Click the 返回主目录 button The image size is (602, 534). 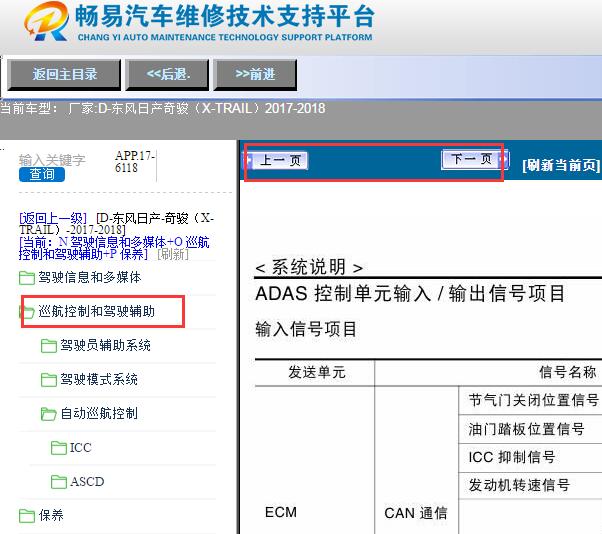point(64,74)
